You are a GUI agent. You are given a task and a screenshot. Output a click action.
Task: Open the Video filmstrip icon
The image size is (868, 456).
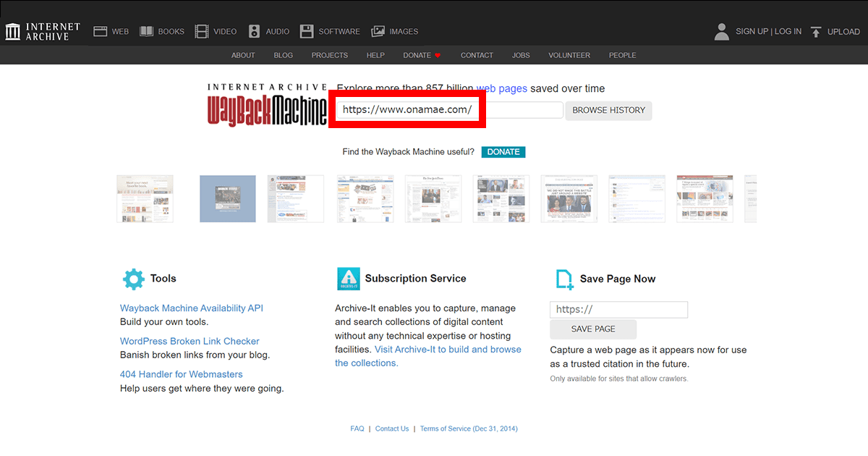202,32
